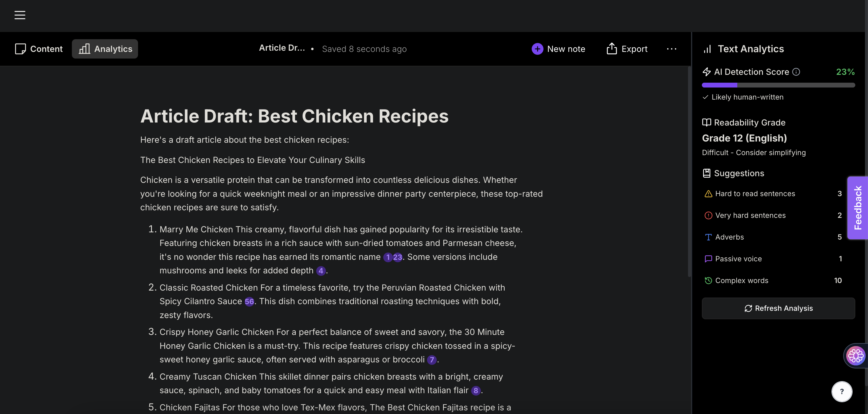This screenshot has height=414, width=868.
Task: Select the Analytics tab
Action: coord(105,49)
